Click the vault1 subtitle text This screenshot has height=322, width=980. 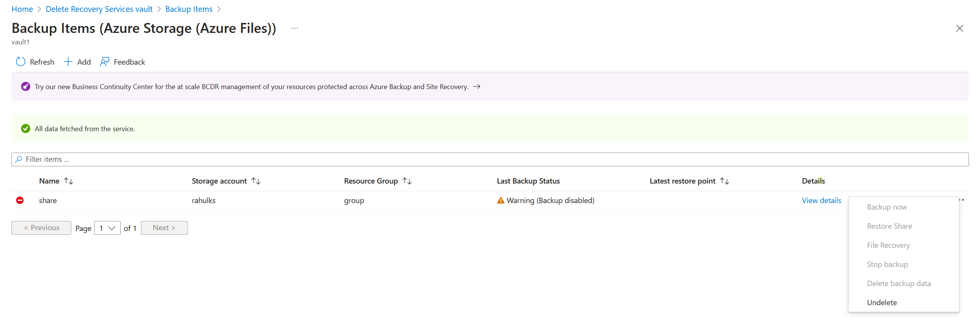coord(20,42)
